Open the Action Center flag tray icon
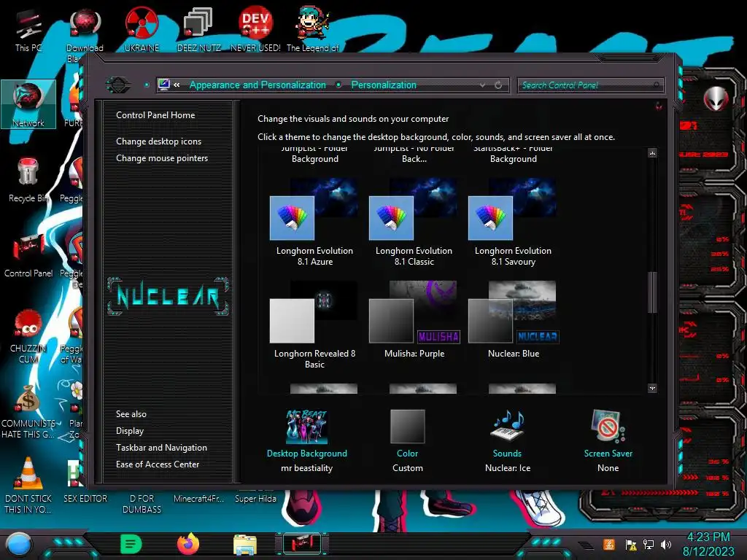Screen dimensions: 747x560 (x=631, y=544)
